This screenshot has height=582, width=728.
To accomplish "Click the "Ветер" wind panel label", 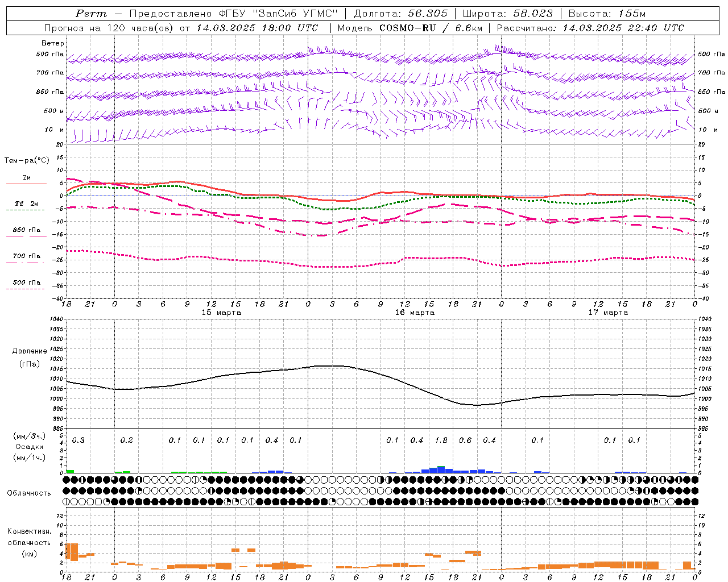I will pos(53,43).
